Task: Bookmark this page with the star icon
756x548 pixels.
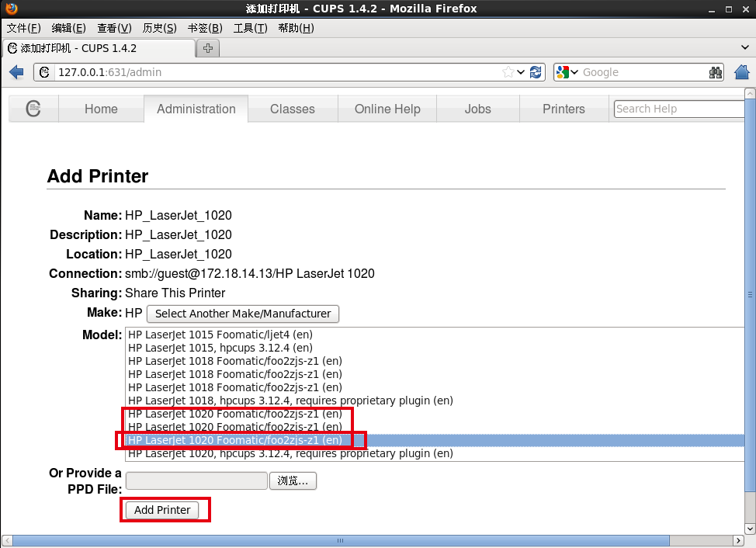Action: coord(508,72)
